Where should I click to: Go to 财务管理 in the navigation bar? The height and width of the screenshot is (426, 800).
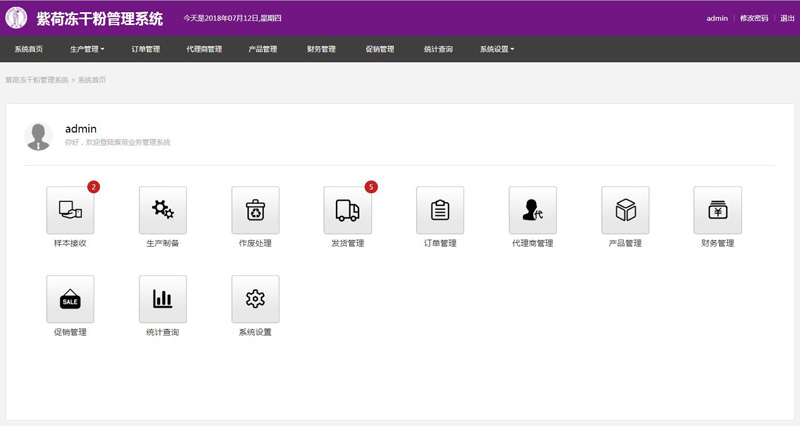tap(321, 49)
